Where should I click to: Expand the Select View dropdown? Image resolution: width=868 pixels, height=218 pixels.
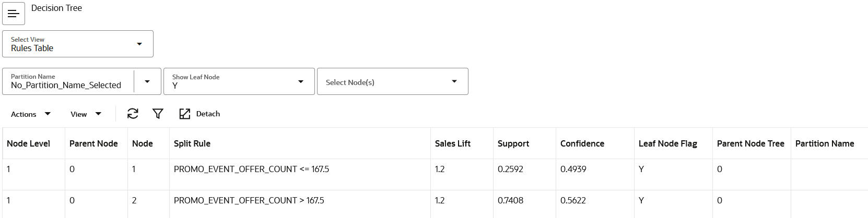(x=139, y=44)
